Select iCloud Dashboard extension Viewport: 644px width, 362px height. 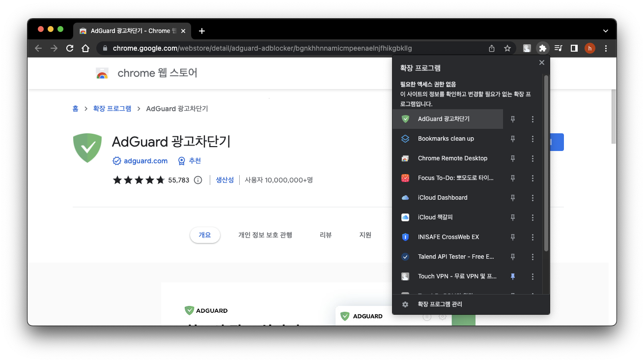click(448, 198)
